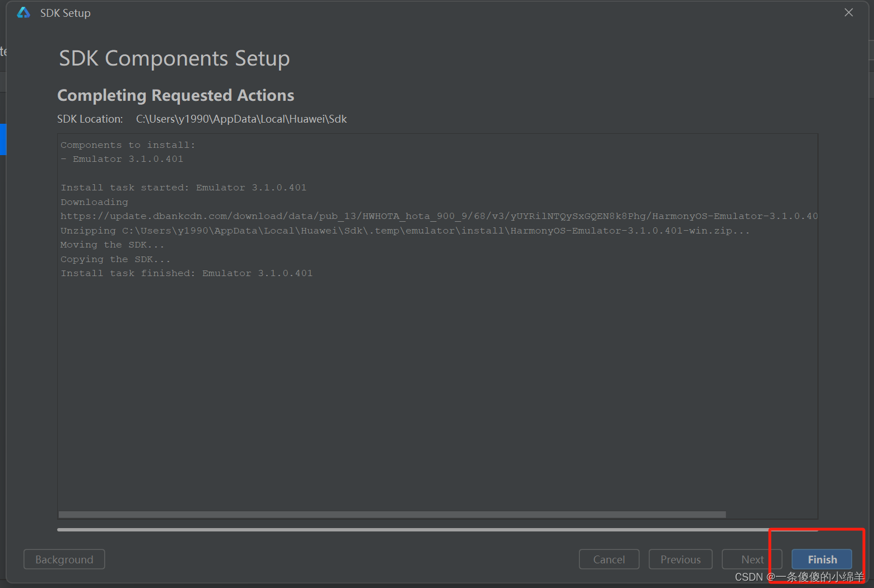Click the 'Unzipping' log line
The width and height of the screenshot is (874, 588).
coord(405,231)
